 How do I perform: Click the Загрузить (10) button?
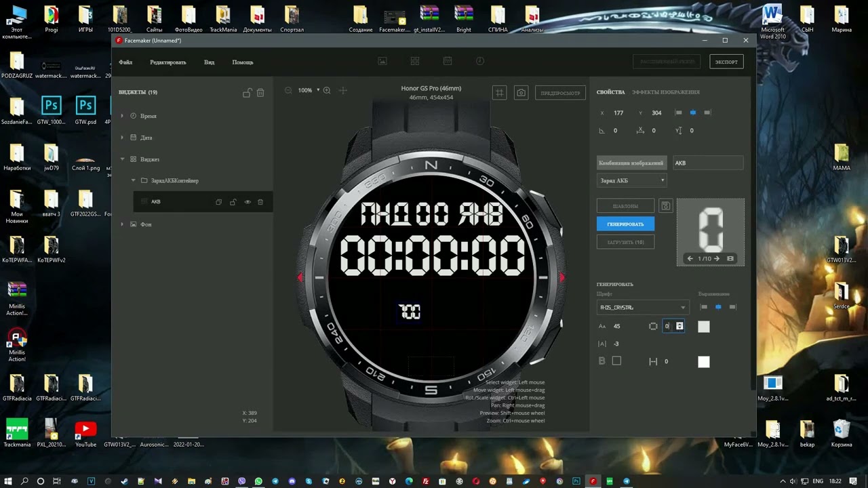tap(625, 242)
